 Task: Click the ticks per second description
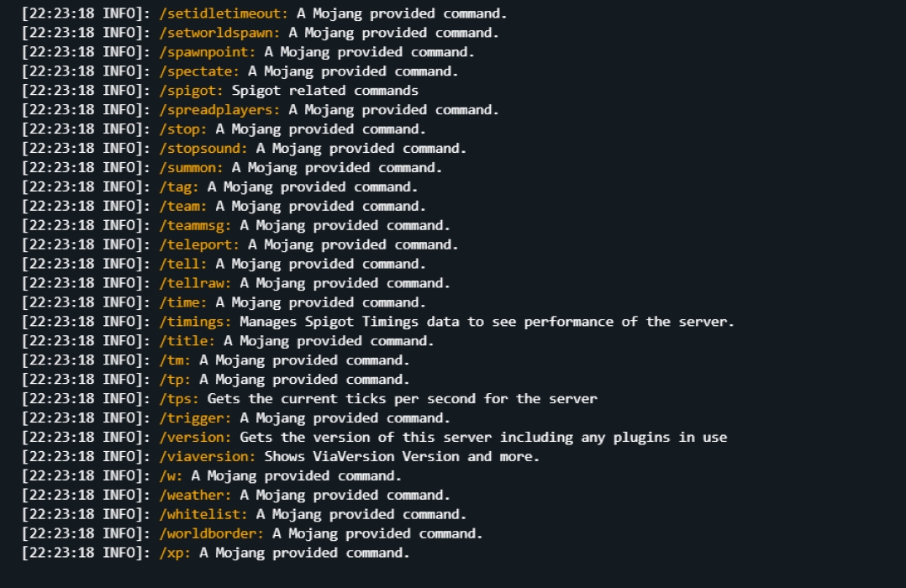coord(402,399)
